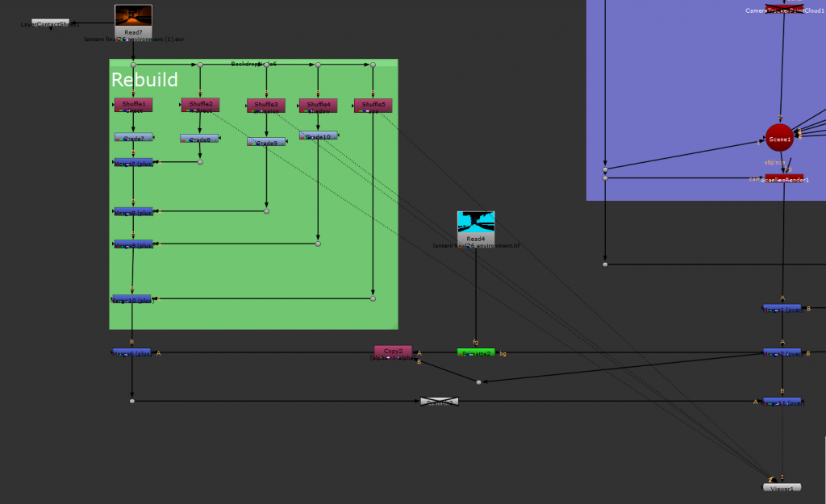Select the Shuffle4 node

318,105
